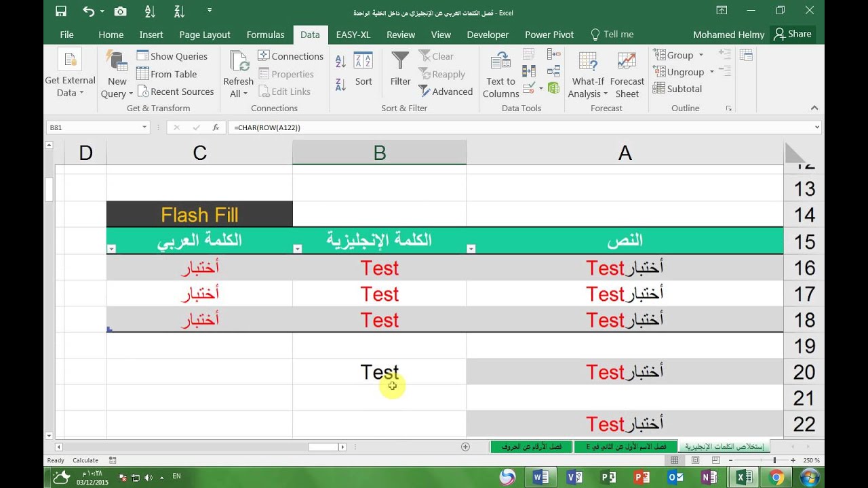This screenshot has height=488, width=868.
Task: Open the EASY-XL tab
Action: pos(353,35)
